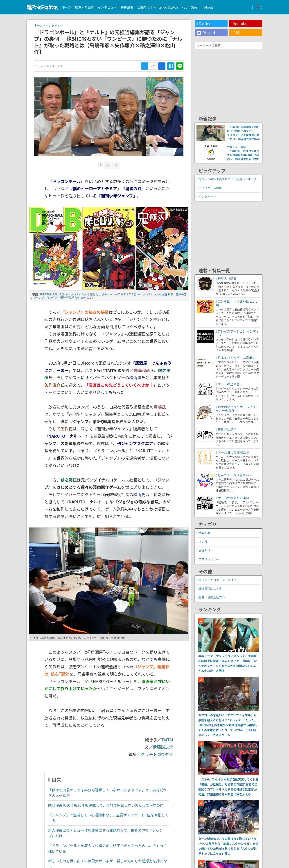Open the エンタ飯！ series icon
This screenshot has width=289, height=868.
coord(205,306)
